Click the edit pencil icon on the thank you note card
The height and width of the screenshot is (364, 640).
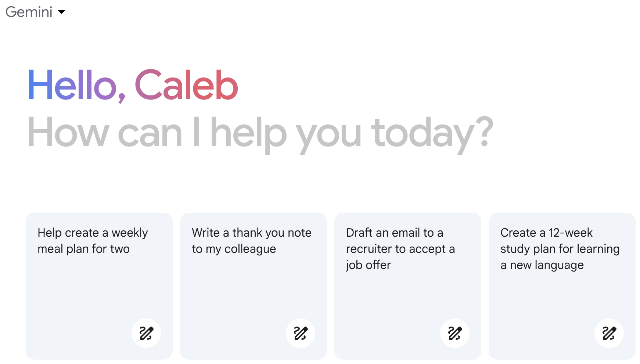coord(301,333)
